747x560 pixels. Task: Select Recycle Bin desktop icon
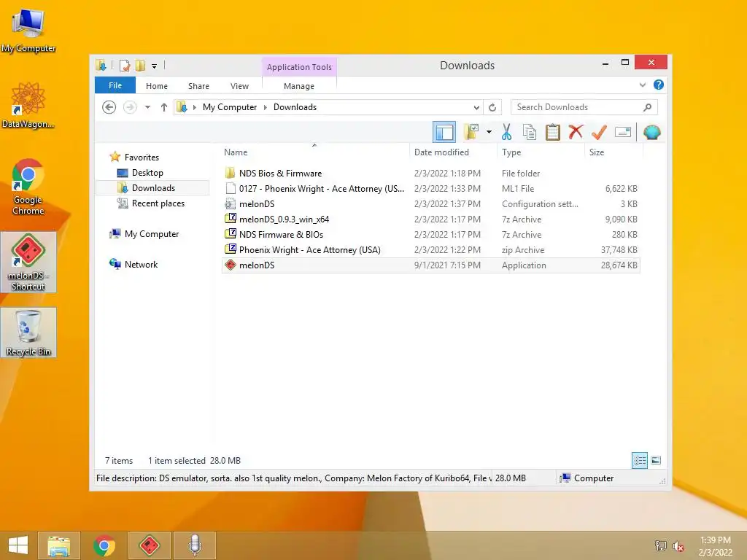(x=28, y=332)
